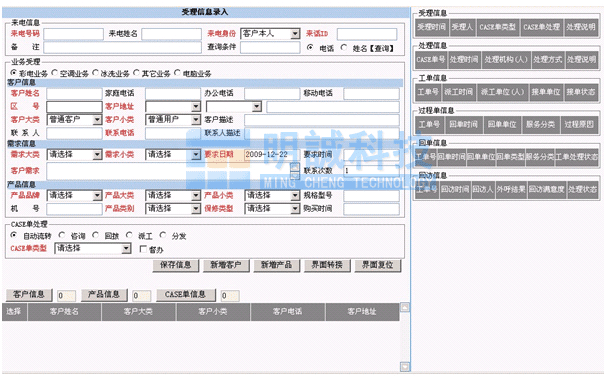
Task: Open the 保修类型 dropdown
Action: pyautogui.click(x=295, y=209)
